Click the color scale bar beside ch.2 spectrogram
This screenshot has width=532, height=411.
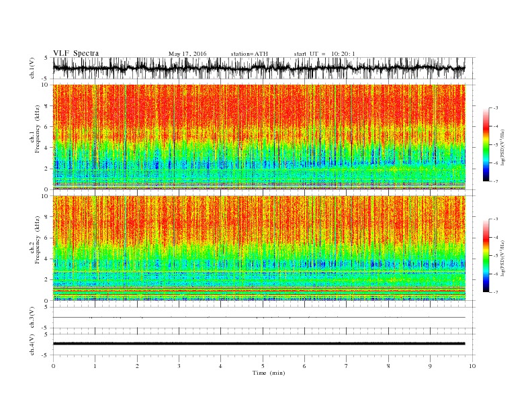pos(486,256)
